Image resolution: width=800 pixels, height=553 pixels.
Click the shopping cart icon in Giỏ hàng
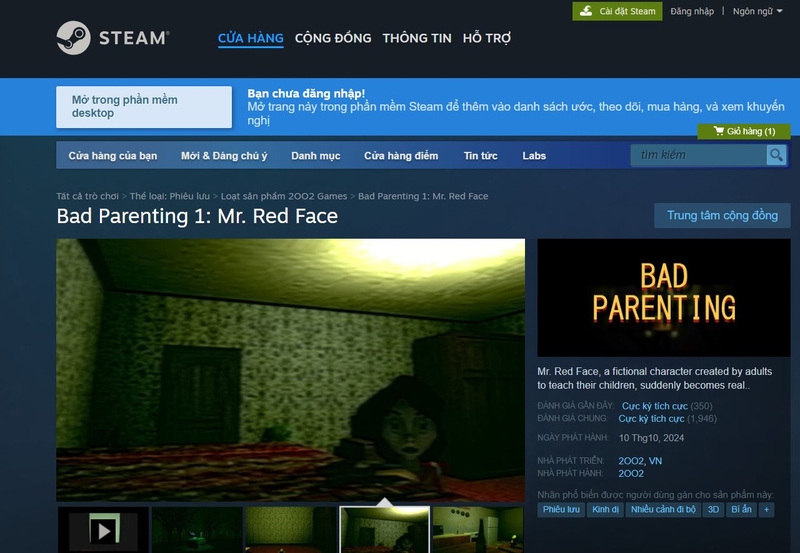(x=718, y=131)
